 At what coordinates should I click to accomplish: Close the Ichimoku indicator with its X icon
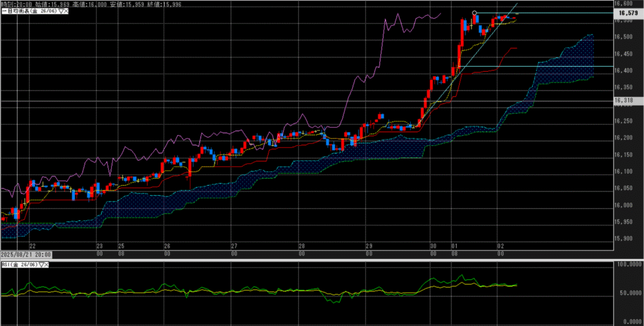point(67,12)
